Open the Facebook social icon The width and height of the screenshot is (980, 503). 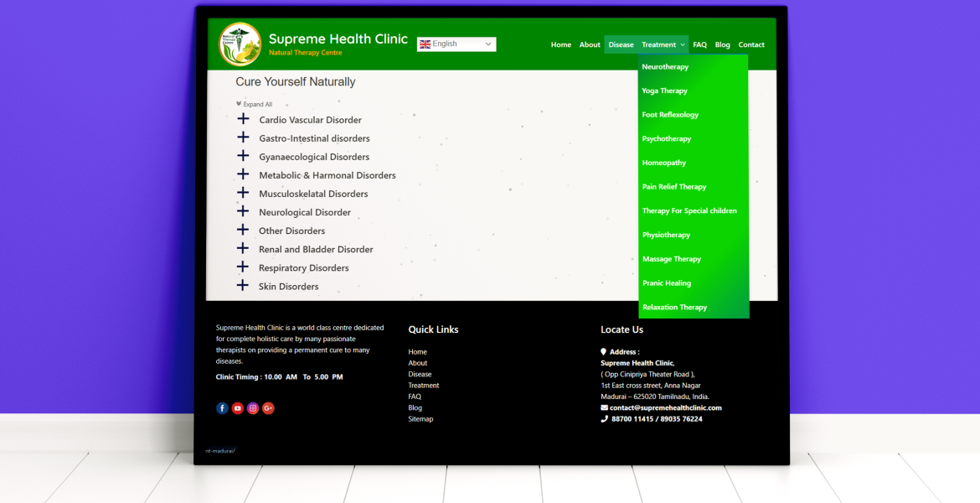(222, 408)
